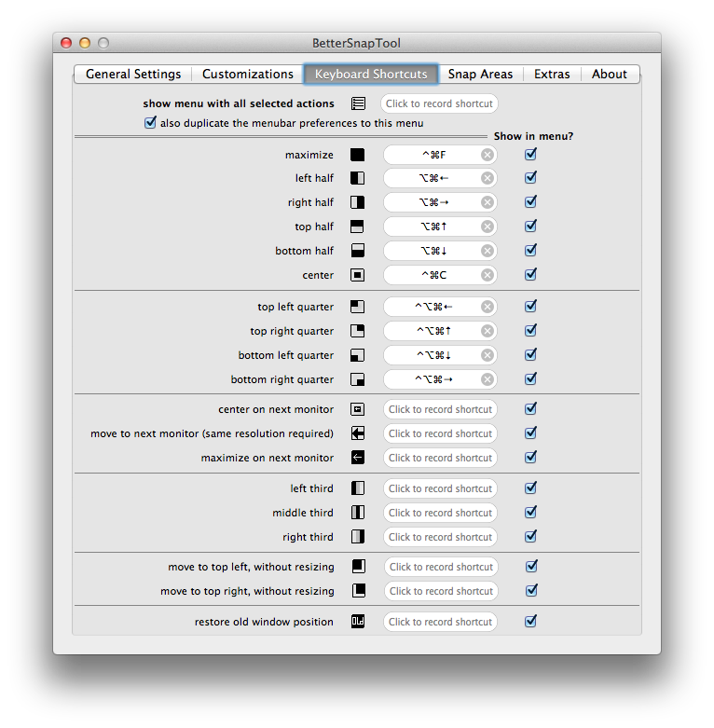The height and width of the screenshot is (728, 714).
Task: Uncheck show in menu for center on next monitor
Action: 530,408
